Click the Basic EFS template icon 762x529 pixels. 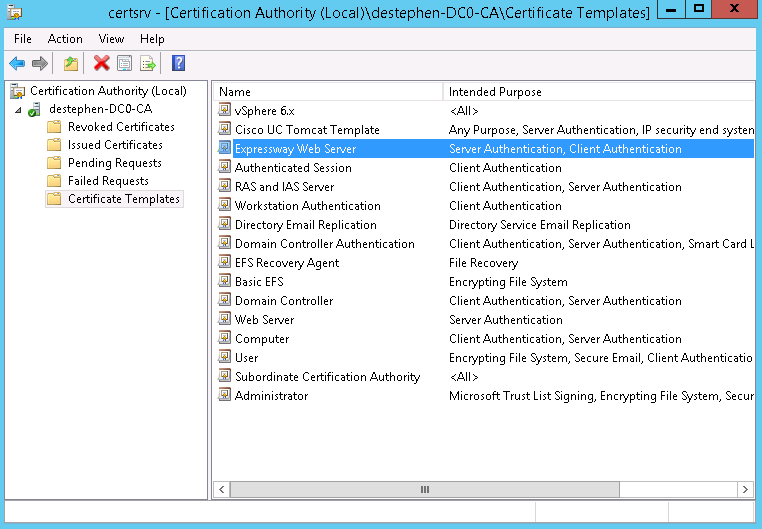click(224, 281)
